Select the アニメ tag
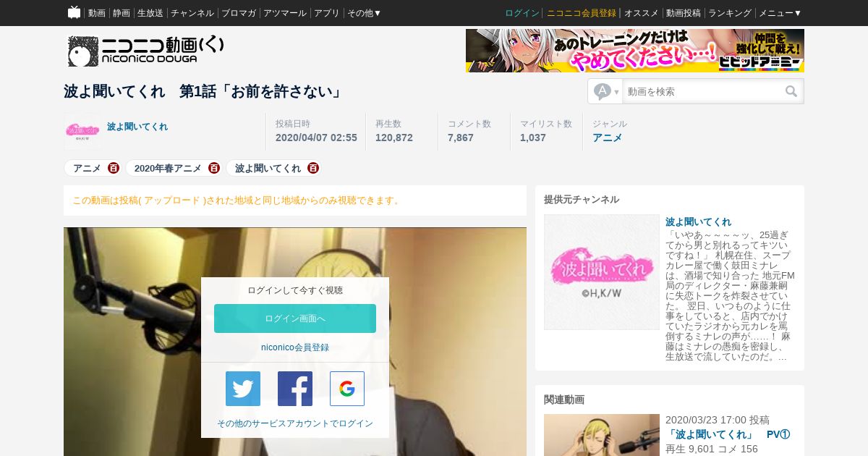This screenshot has height=456, width=868. tap(87, 168)
